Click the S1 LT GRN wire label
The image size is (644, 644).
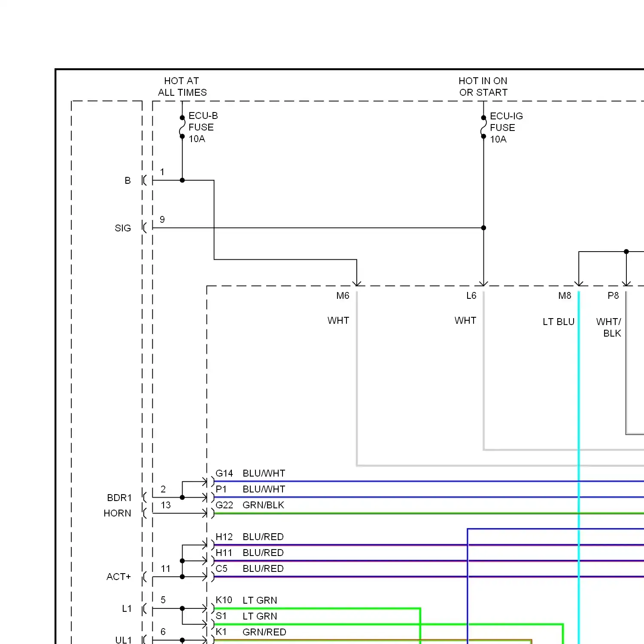[246, 617]
